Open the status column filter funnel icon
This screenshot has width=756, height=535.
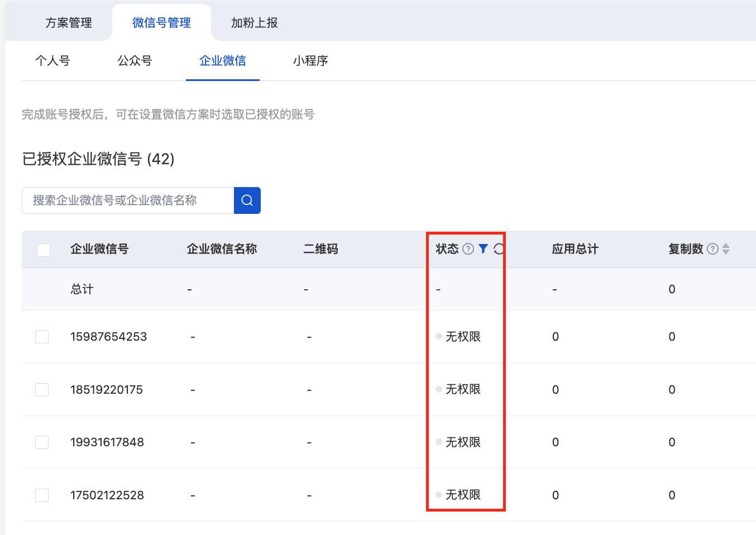[484, 249]
